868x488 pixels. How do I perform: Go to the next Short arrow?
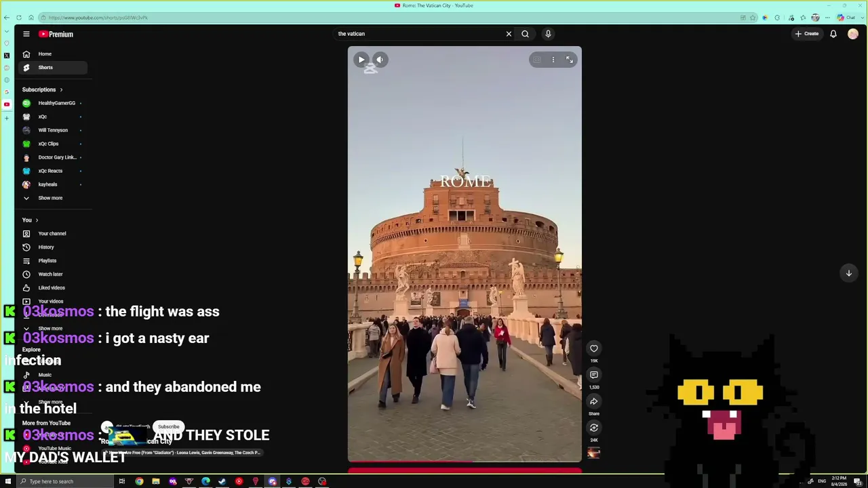tap(848, 273)
